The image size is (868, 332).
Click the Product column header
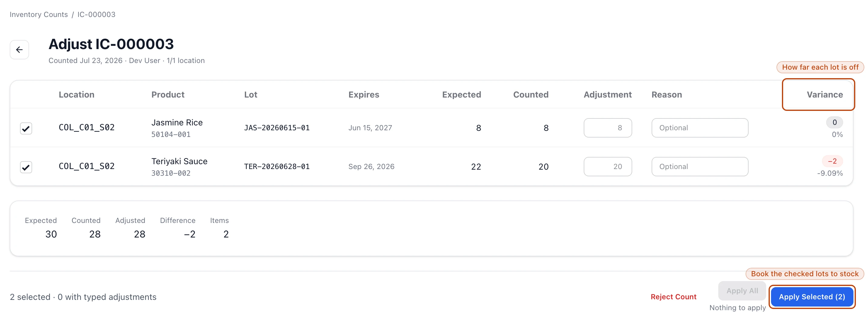coord(168,95)
